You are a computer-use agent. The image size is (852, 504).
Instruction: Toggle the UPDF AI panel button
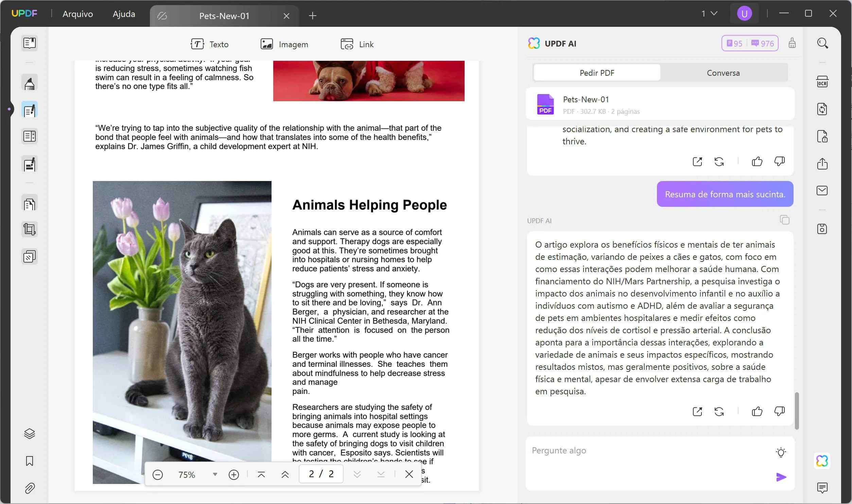click(822, 461)
